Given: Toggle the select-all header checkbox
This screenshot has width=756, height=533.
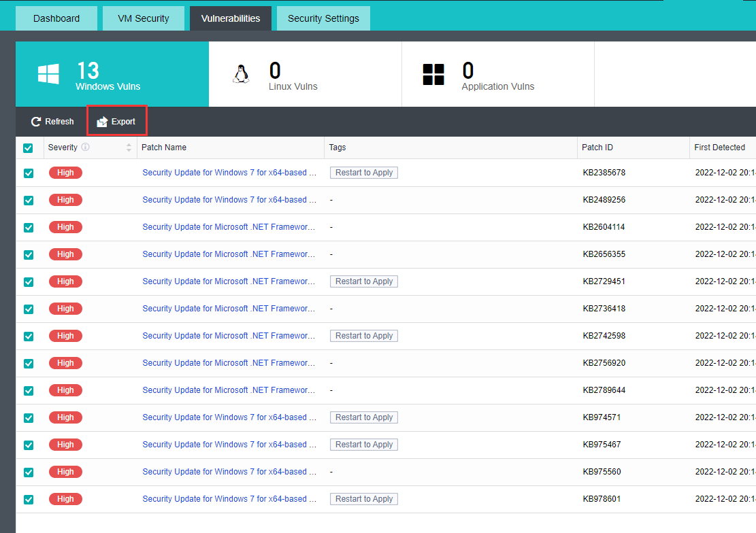Looking at the screenshot, I should tap(28, 148).
